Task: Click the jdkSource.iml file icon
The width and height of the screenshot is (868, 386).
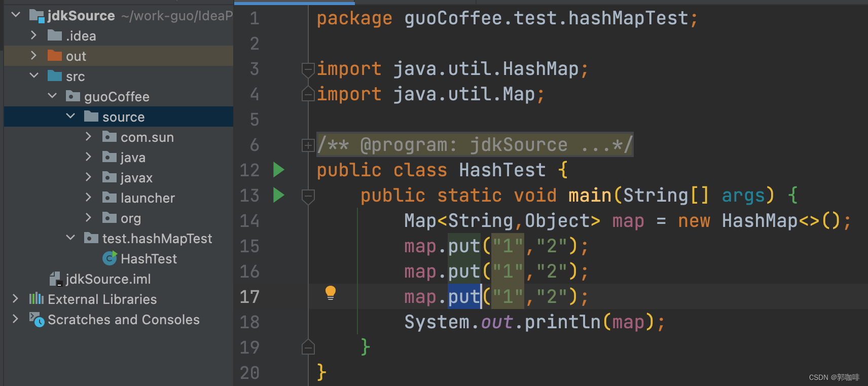Action: pyautogui.click(x=56, y=279)
